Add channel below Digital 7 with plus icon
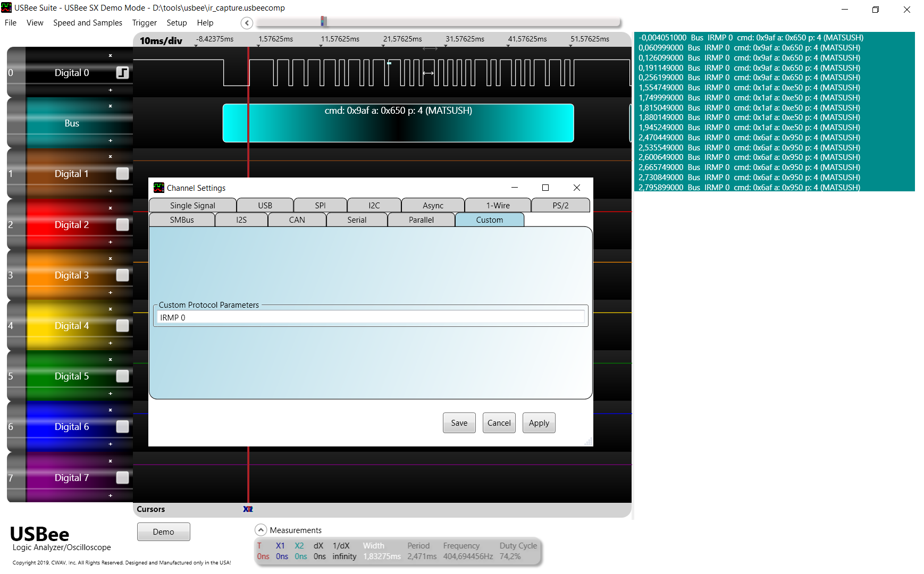Viewport: 924px width, 574px height. tap(111, 495)
